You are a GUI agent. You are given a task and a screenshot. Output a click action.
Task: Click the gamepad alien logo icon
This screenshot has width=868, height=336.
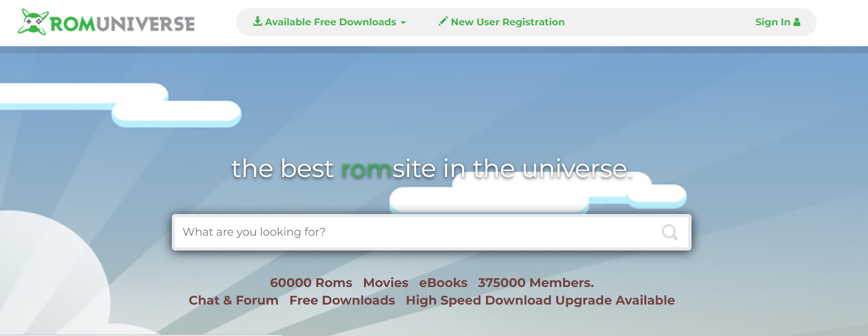(32, 22)
